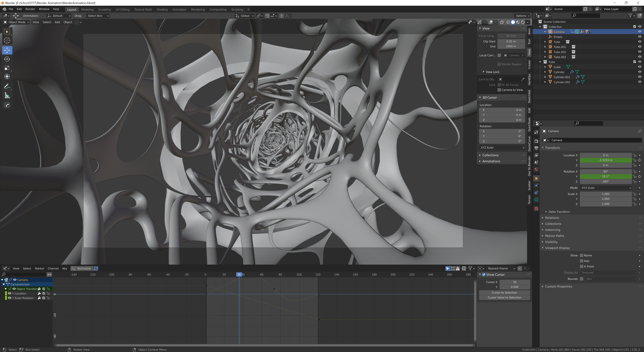This screenshot has width=644, height=352.
Task: Open the 3D Cursor XYZ Euler dropdown
Action: (502, 148)
